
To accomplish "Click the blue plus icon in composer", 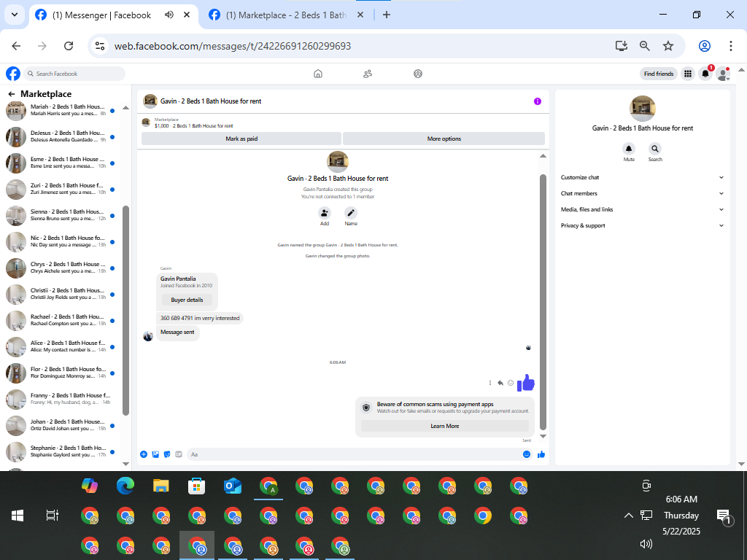I will coord(144,454).
